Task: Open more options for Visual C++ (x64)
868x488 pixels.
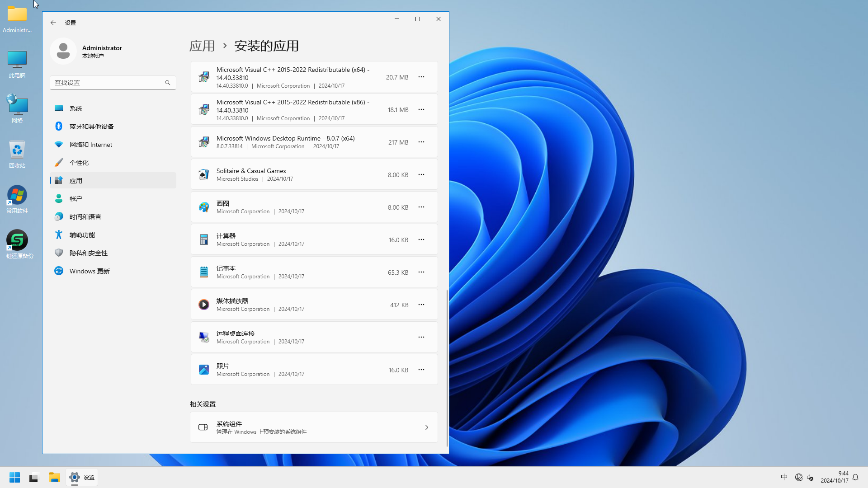Action: coord(421,77)
